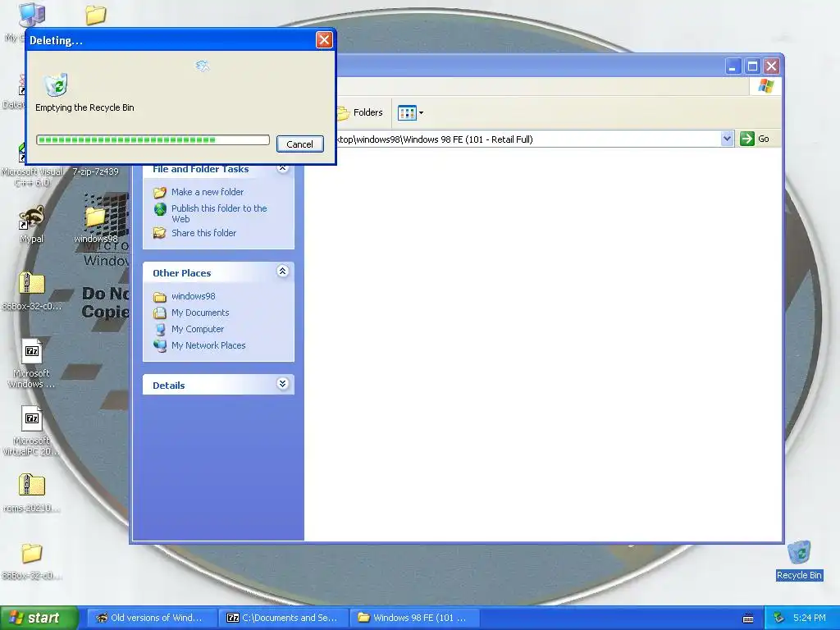The image size is (840, 630).
Task: Cancel emptying the Recycle Bin
Action: coord(300,144)
